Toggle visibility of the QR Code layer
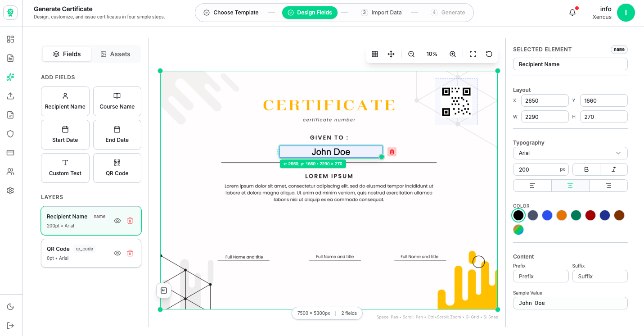This screenshot has width=644, height=336. (117, 253)
